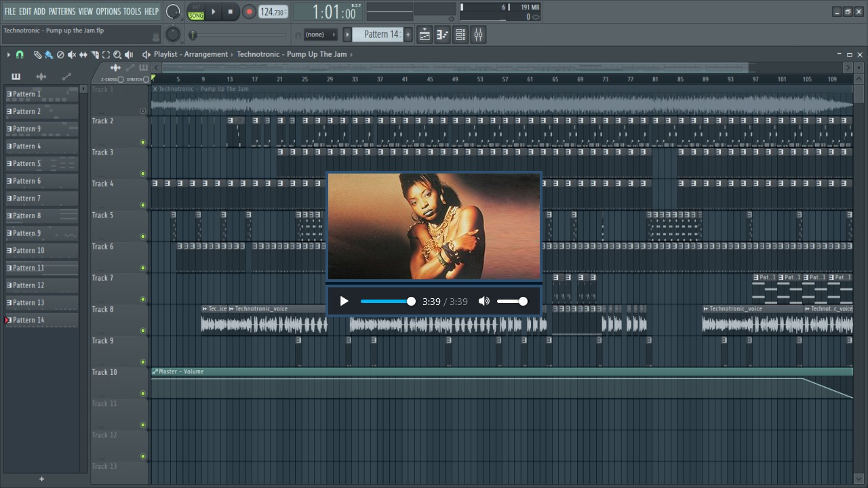Toggle the Song/Pattern mode switch
The width and height of the screenshot is (868, 488).
click(x=196, y=12)
